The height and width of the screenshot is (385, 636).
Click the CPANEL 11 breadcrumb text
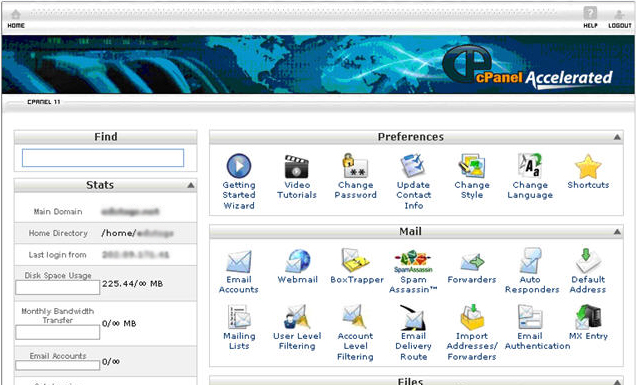point(44,102)
